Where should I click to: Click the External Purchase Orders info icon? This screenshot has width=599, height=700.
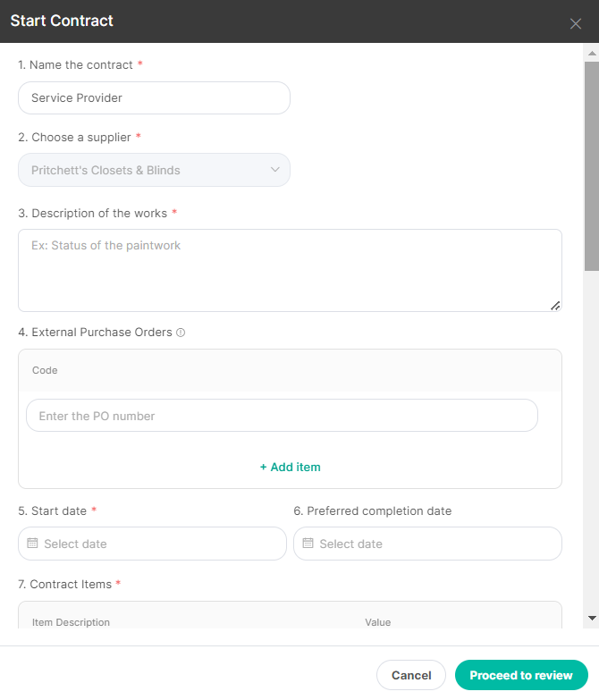(181, 333)
